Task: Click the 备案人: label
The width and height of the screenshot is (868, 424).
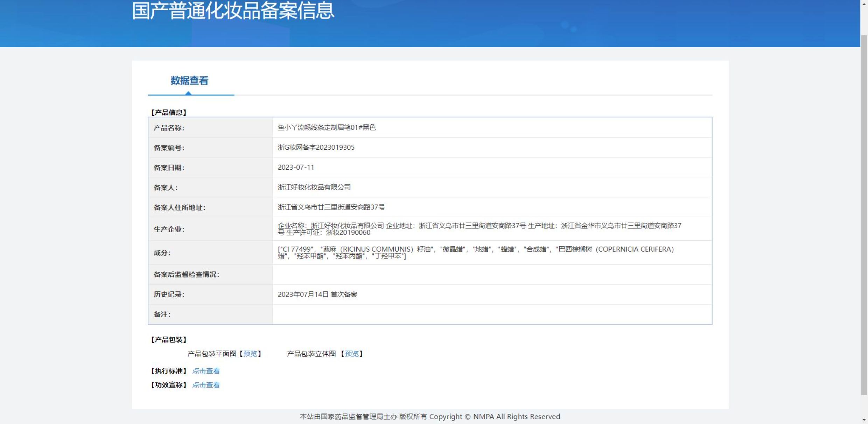Action: 166,188
